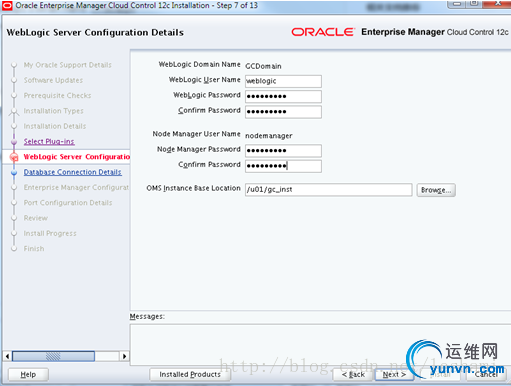Click the WebLogic User Name field
Screen dimensions: 511x386
coord(283,81)
